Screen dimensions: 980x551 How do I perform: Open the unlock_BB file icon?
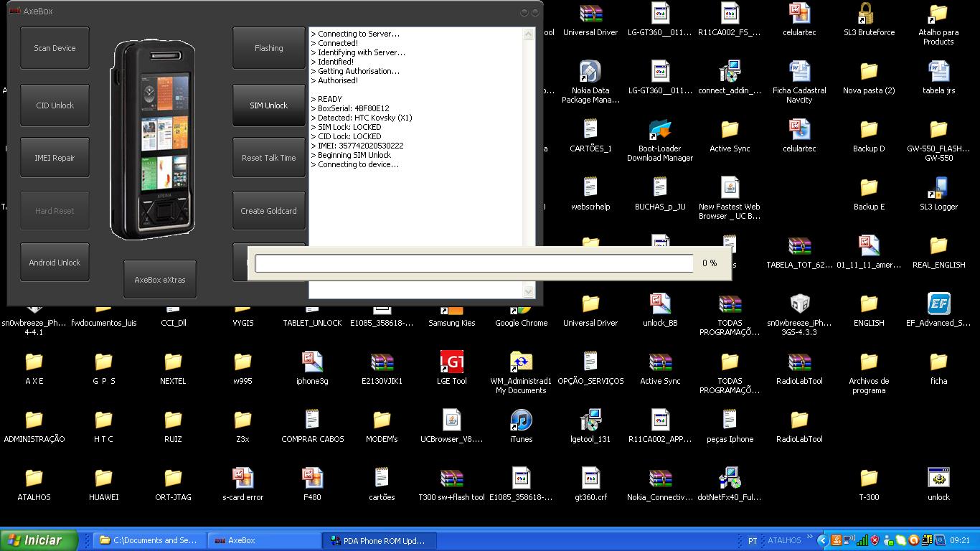660,310
